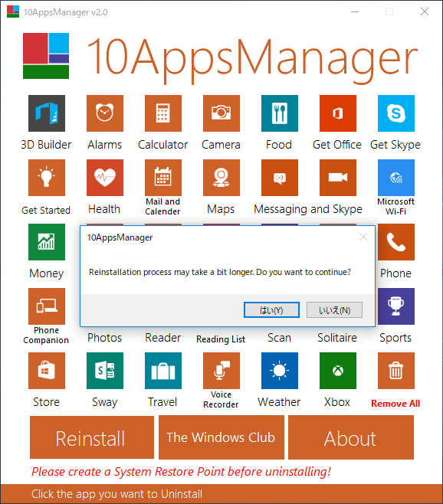Click the Scan label

click(x=279, y=338)
